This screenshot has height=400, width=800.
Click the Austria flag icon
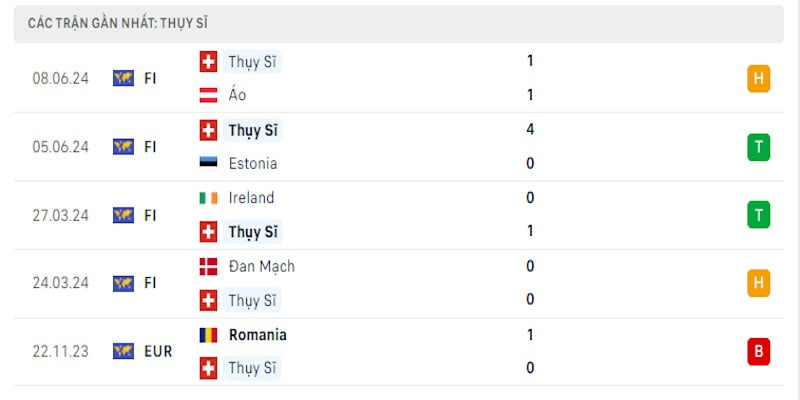pyautogui.click(x=208, y=95)
